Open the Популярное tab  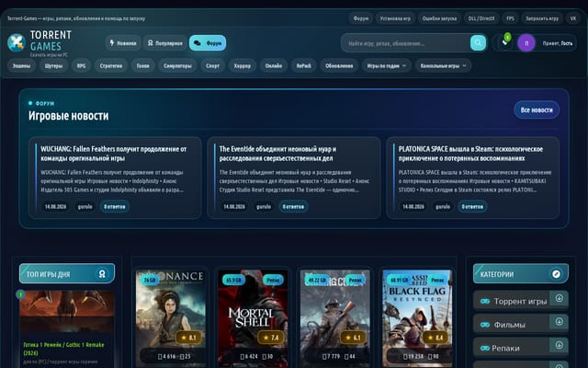click(x=165, y=43)
